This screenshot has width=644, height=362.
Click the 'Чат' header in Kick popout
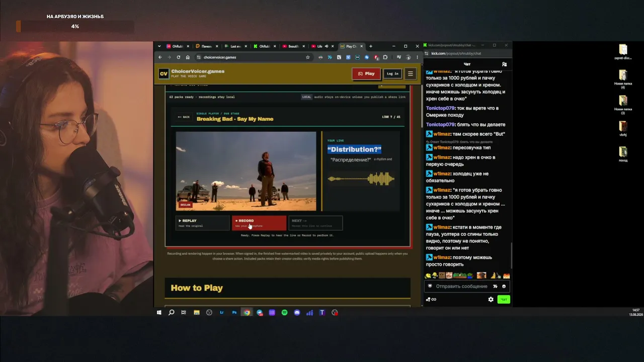[x=467, y=64]
